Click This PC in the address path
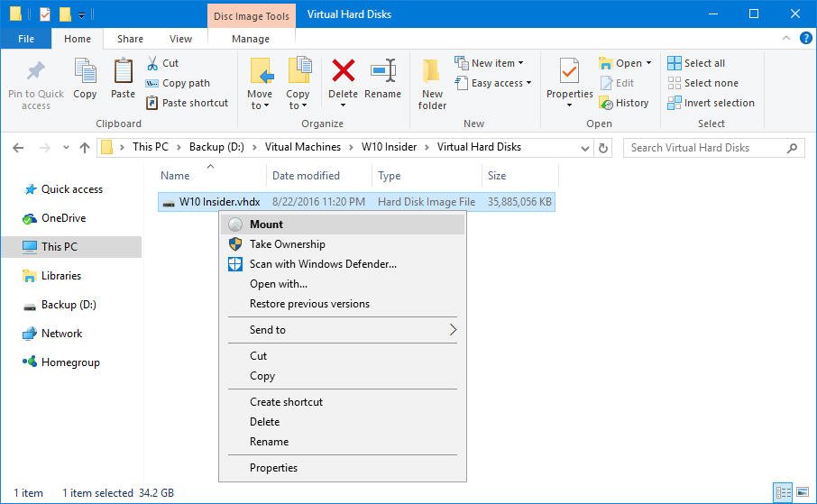 [x=150, y=147]
